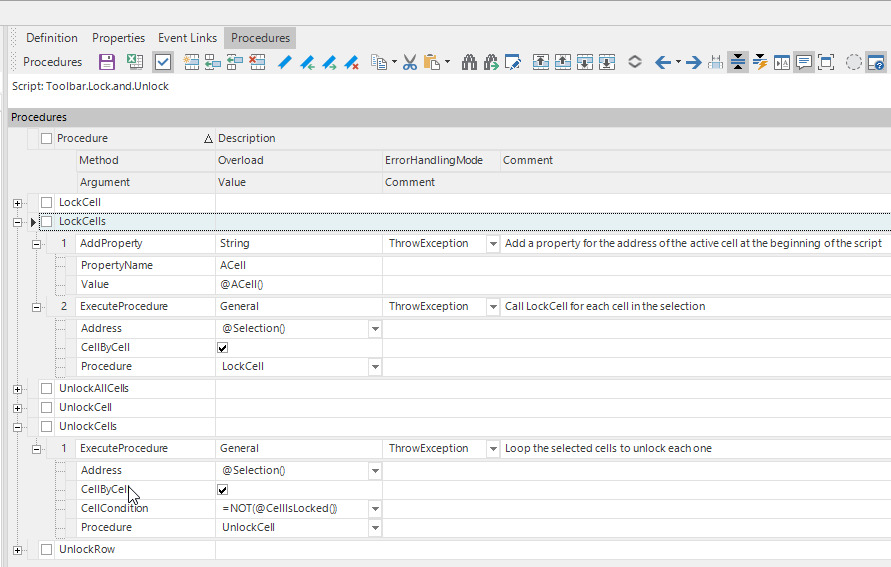The height and width of the screenshot is (567, 891).
Task: Switch to the Definition tab
Action: [52, 38]
